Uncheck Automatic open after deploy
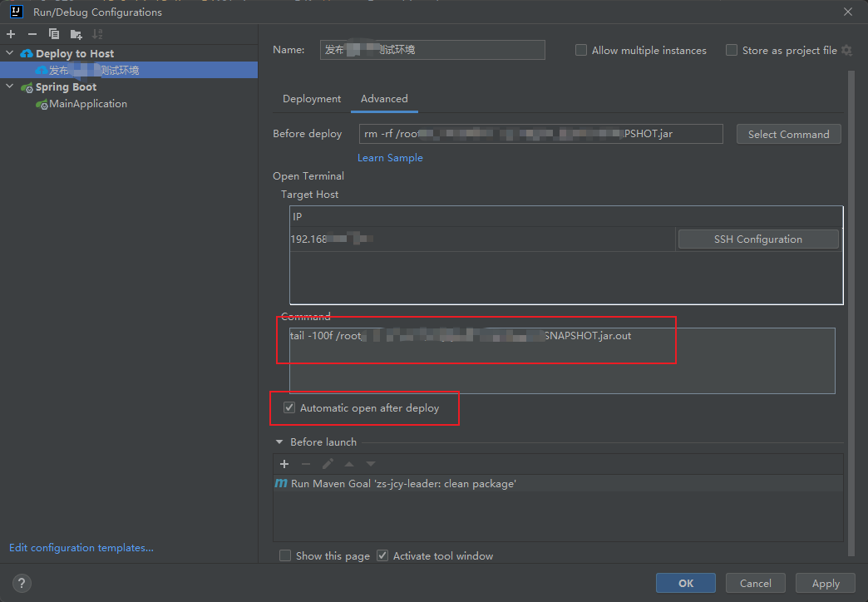This screenshot has height=602, width=868. 289,407
